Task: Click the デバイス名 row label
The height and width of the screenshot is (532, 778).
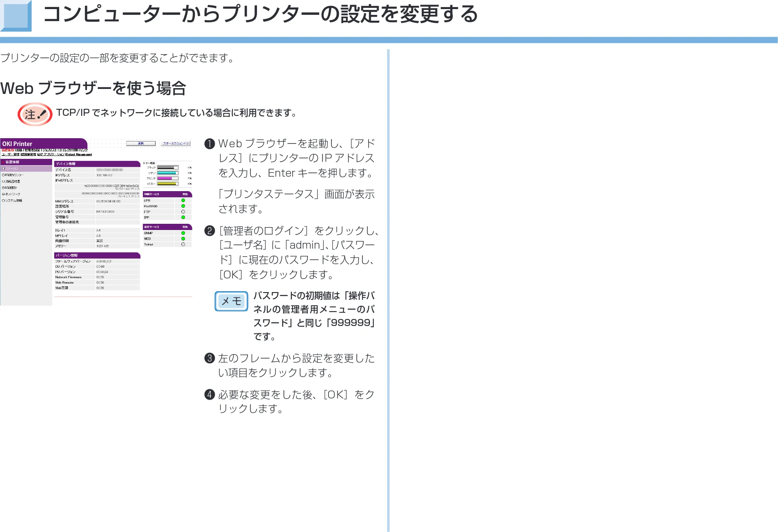Action: pos(63,170)
